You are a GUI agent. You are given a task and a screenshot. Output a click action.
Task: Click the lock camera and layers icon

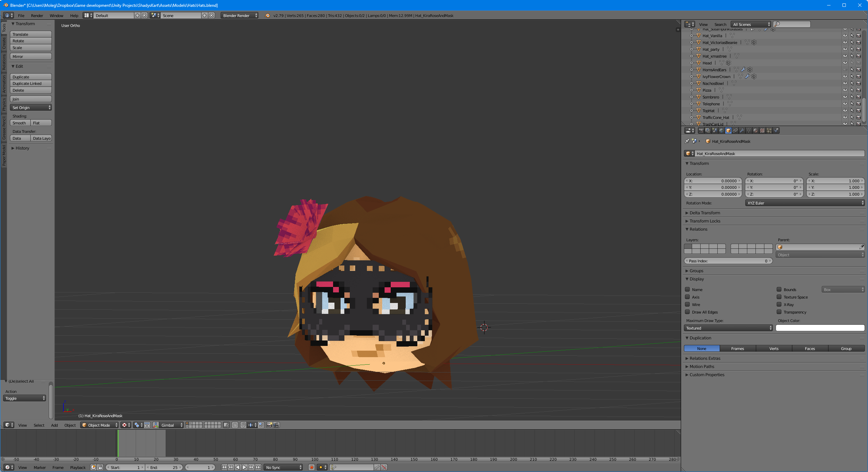226,425
